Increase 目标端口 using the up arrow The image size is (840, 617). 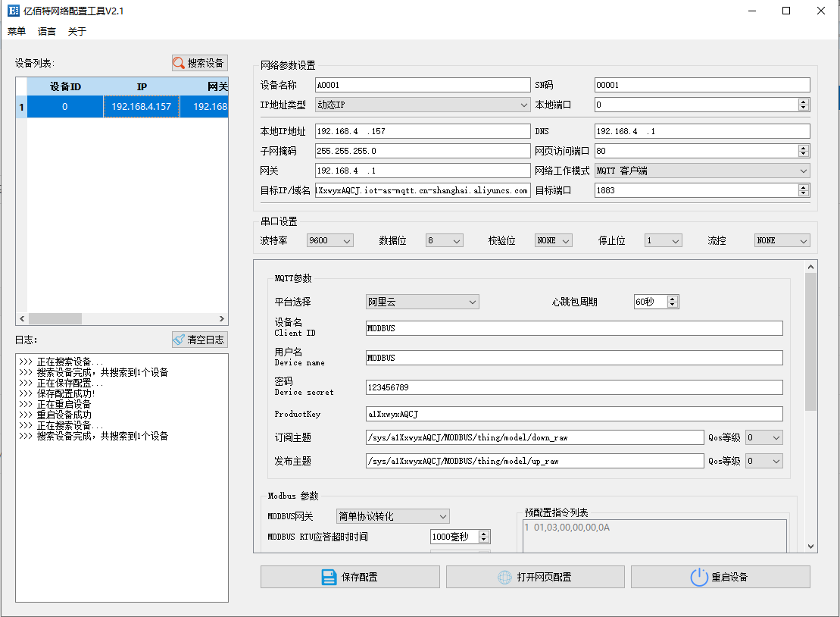pyautogui.click(x=804, y=186)
